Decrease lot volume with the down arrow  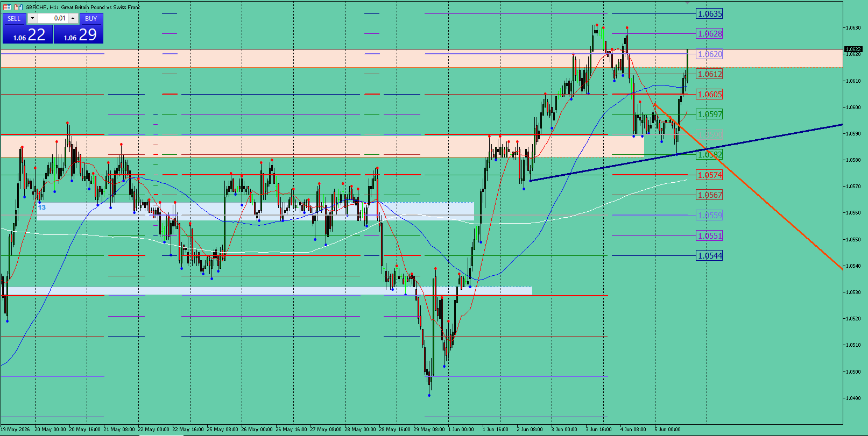click(x=32, y=18)
